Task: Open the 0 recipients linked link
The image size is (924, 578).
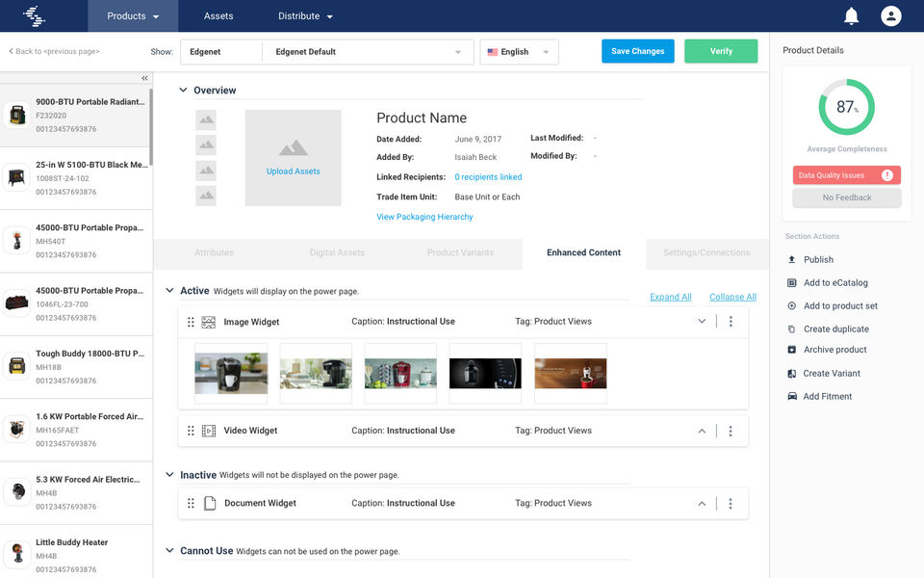Action: click(488, 177)
